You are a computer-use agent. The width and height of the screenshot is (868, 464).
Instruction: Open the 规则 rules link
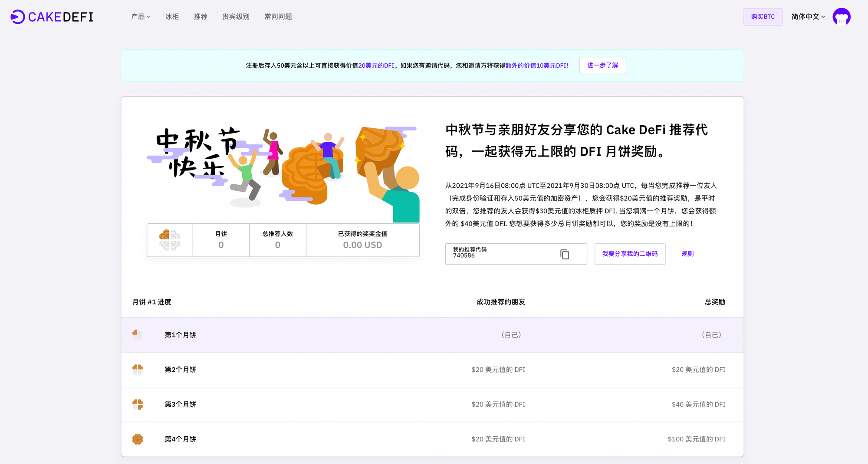[x=687, y=254]
